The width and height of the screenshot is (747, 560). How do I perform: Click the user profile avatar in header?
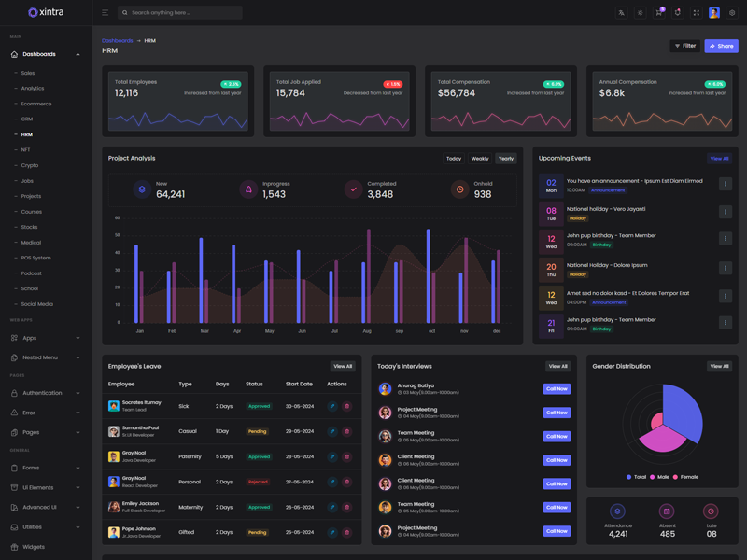point(714,13)
